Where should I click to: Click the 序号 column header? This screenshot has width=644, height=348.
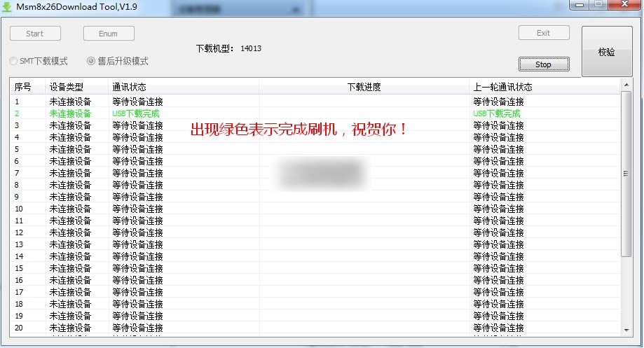tap(24, 87)
